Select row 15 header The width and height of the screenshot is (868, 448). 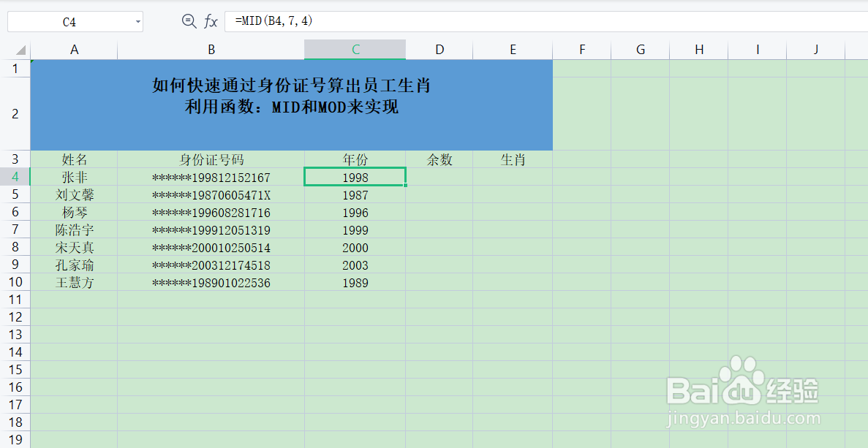(15, 370)
